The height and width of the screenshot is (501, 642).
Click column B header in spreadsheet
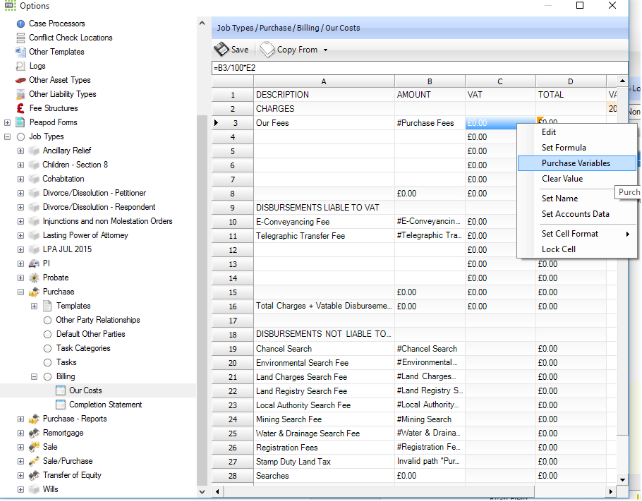(428, 81)
